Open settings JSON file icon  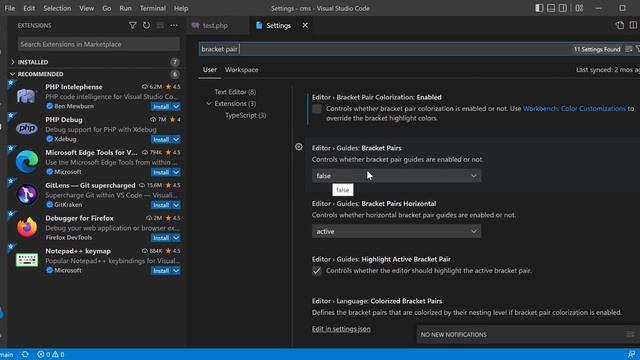click(x=620, y=25)
